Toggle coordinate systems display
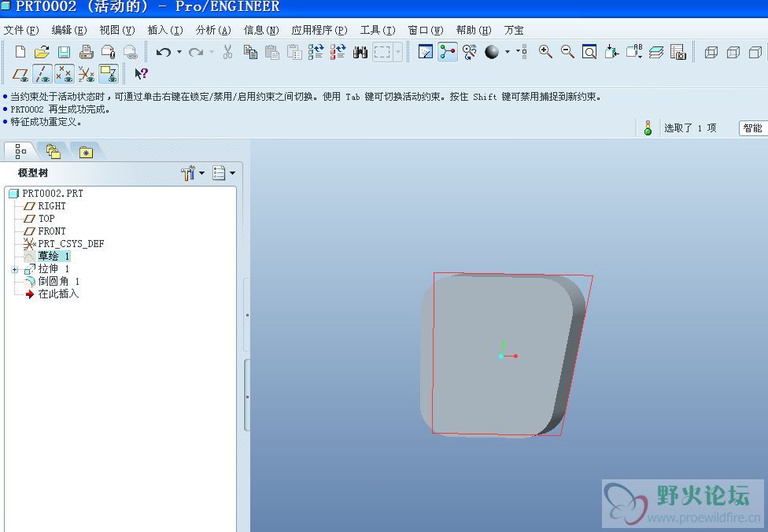The image size is (768, 532). tap(87, 74)
